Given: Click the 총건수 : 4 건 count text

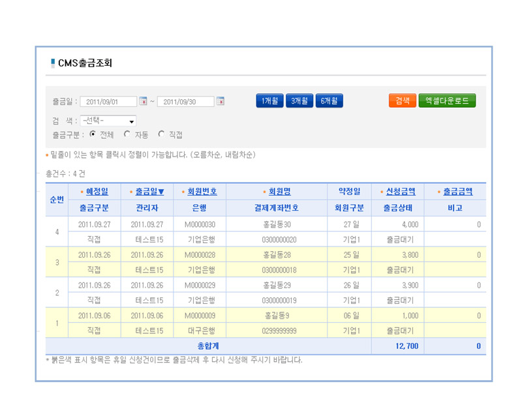Looking at the screenshot, I should (x=66, y=173).
